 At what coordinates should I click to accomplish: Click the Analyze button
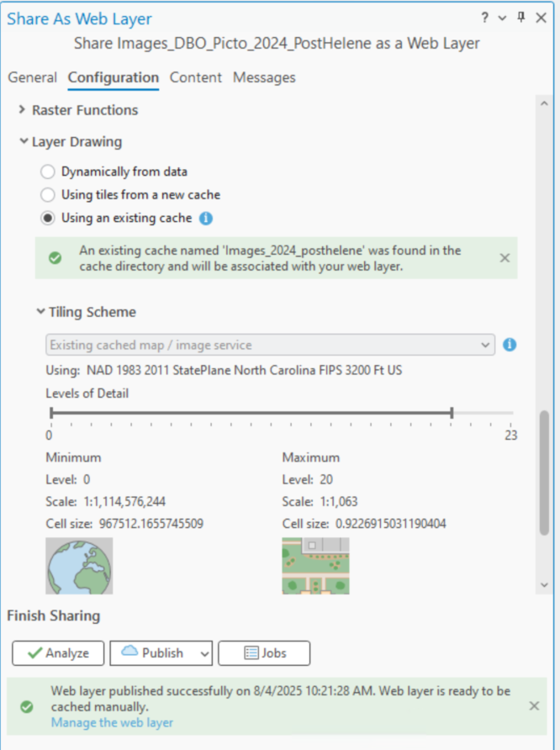57,653
